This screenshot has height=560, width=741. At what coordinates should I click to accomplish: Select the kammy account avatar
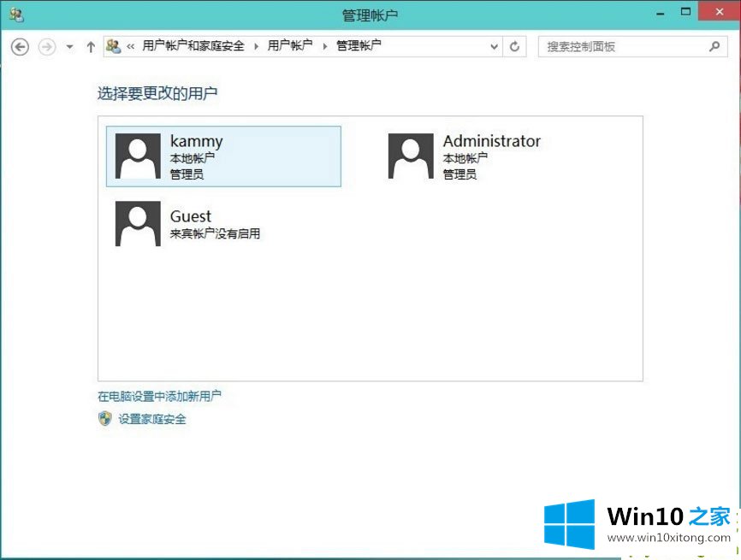pyautogui.click(x=138, y=156)
